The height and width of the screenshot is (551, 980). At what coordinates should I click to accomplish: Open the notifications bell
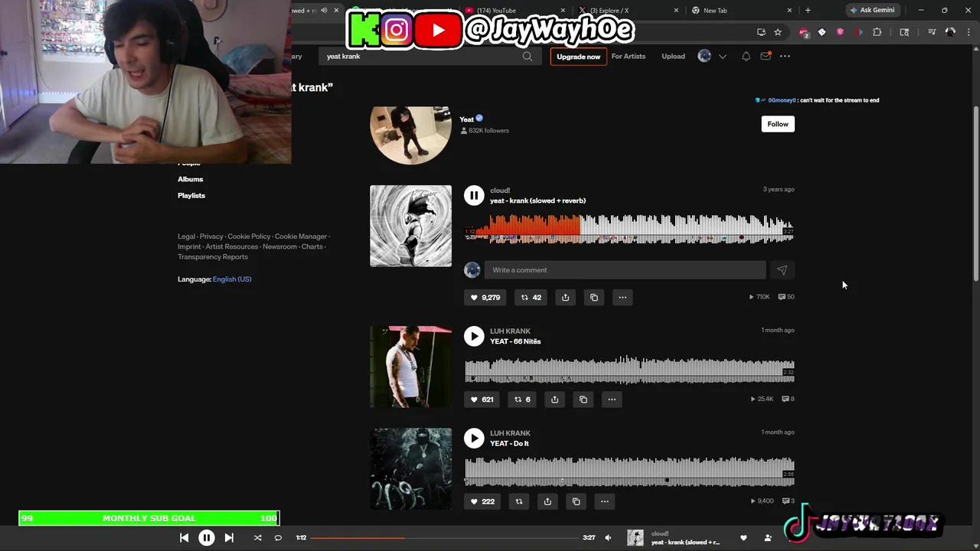pyautogui.click(x=746, y=56)
